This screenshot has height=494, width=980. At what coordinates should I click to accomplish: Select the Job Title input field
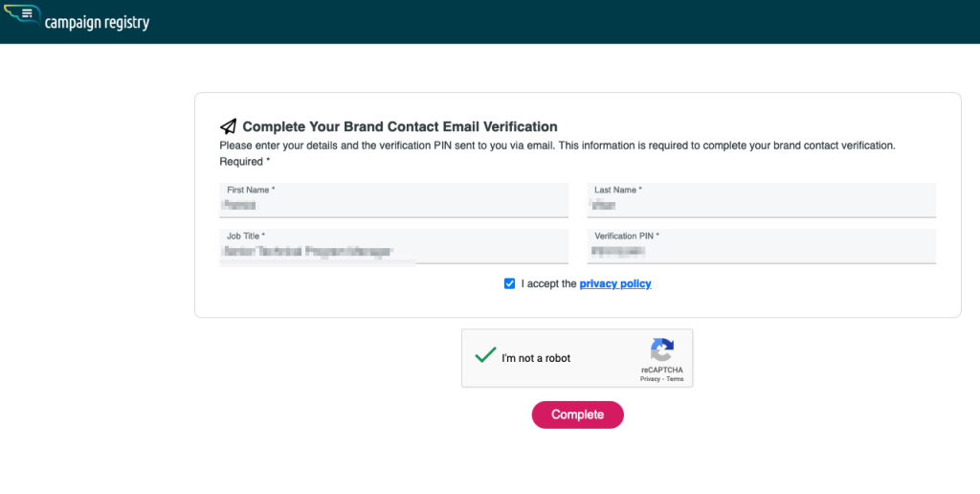(393, 252)
